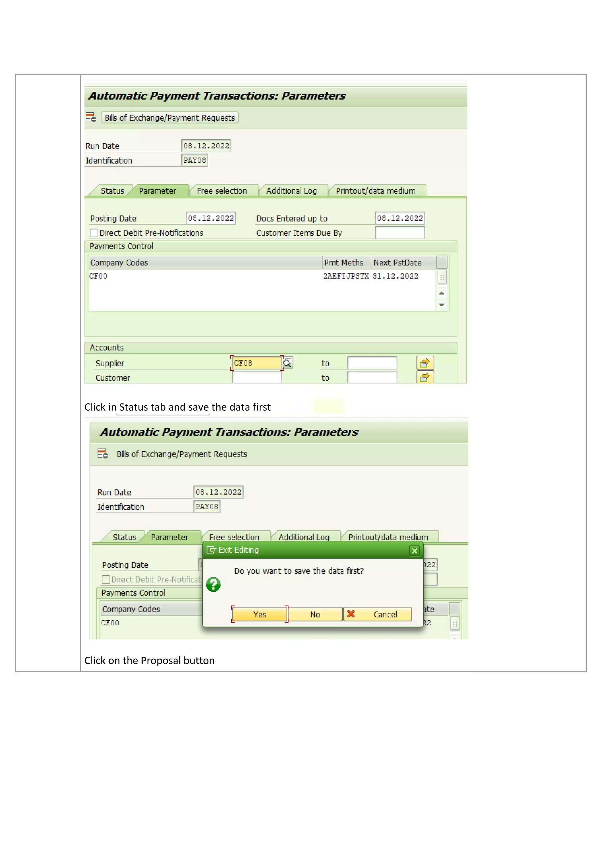This screenshot has width=614, height=868.
Task: Click the Supplier 'to' range field
Action: point(372,363)
